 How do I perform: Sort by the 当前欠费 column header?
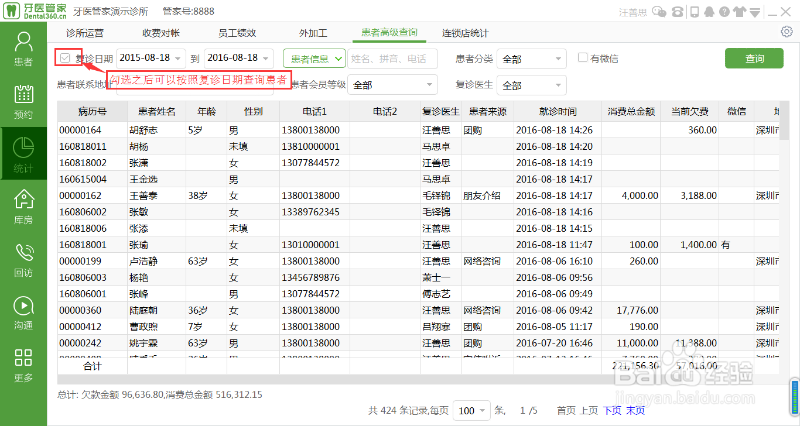[x=690, y=111]
